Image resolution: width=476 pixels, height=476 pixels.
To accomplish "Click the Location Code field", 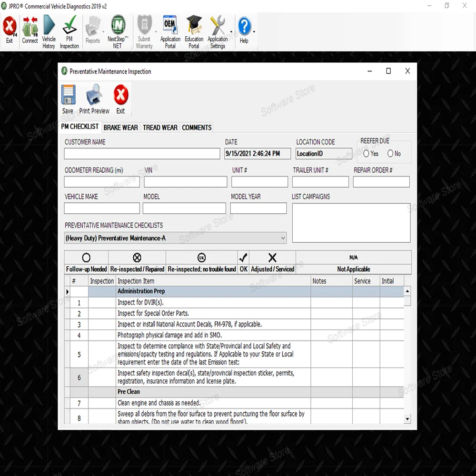I will tap(324, 154).
